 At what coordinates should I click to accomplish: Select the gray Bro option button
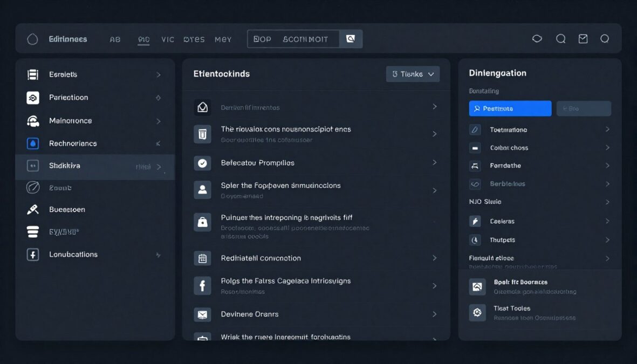584,108
